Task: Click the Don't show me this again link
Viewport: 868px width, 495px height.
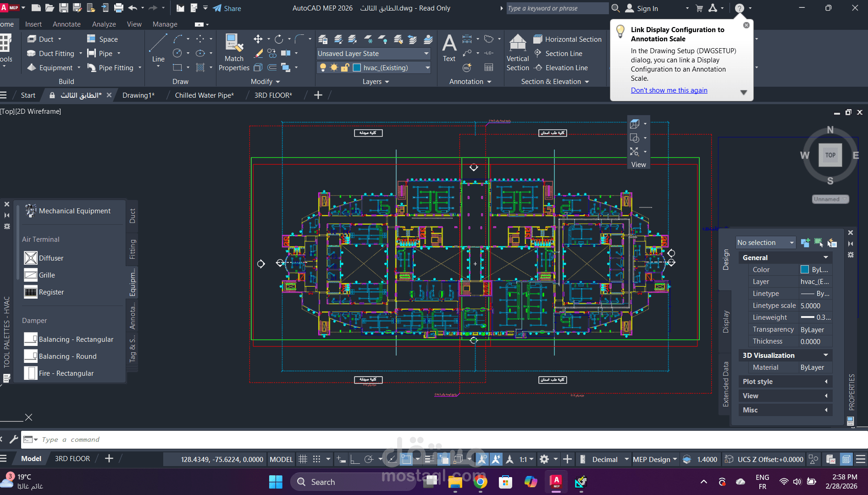Action: [669, 90]
